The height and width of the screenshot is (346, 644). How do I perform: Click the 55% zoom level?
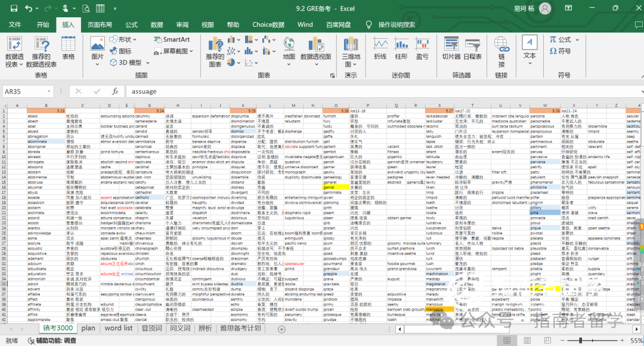click(637, 341)
